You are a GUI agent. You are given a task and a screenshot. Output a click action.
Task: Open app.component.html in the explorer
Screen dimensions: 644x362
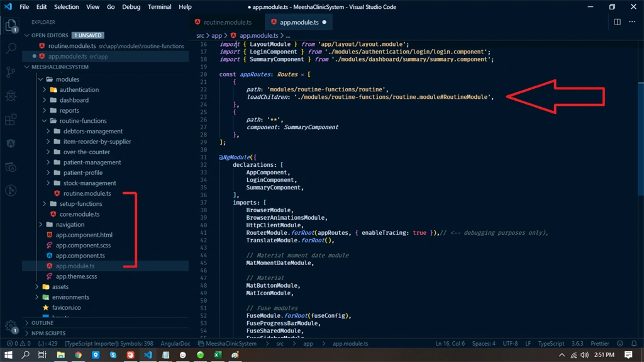pos(84,235)
